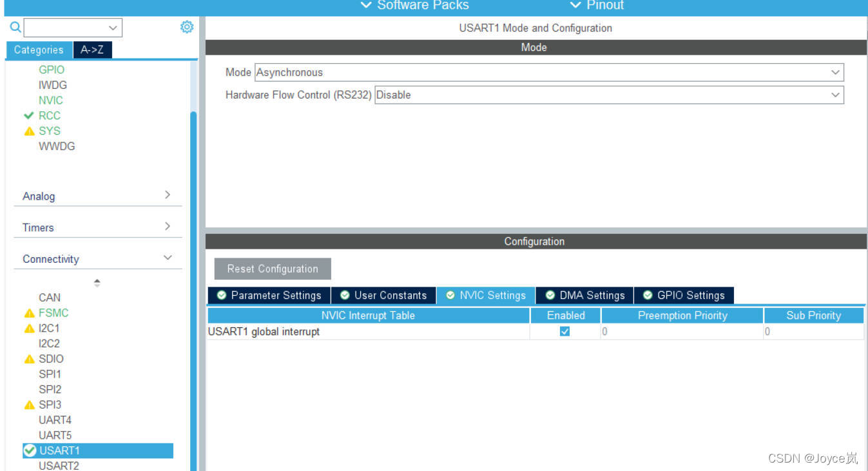Open the DMA Settings tab
The image size is (868, 471).
pos(584,295)
